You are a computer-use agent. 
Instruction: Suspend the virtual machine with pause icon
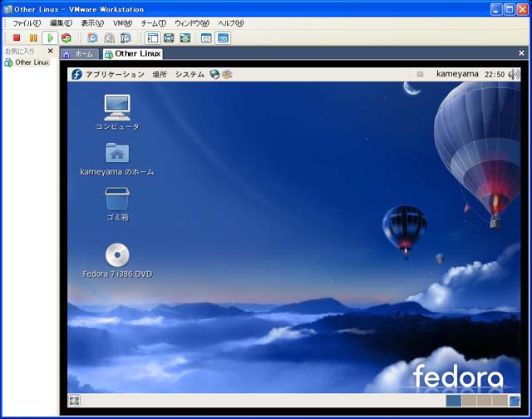tap(33, 37)
